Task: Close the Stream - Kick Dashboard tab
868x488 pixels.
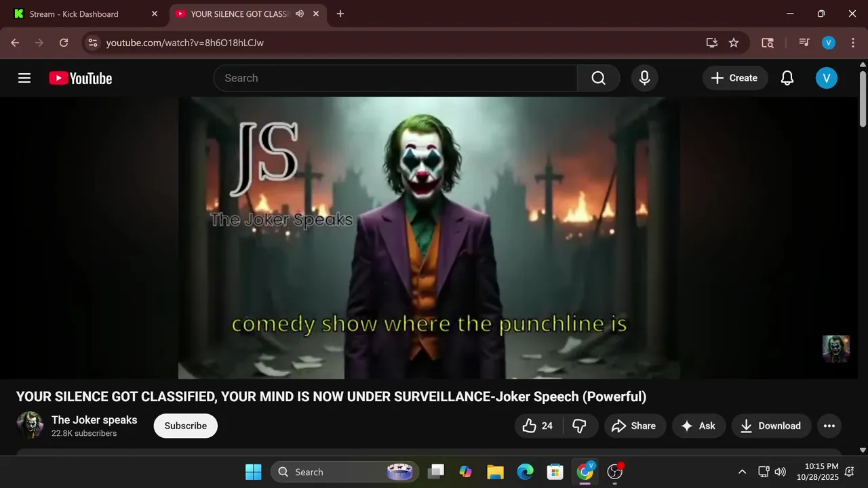Action: (x=154, y=14)
